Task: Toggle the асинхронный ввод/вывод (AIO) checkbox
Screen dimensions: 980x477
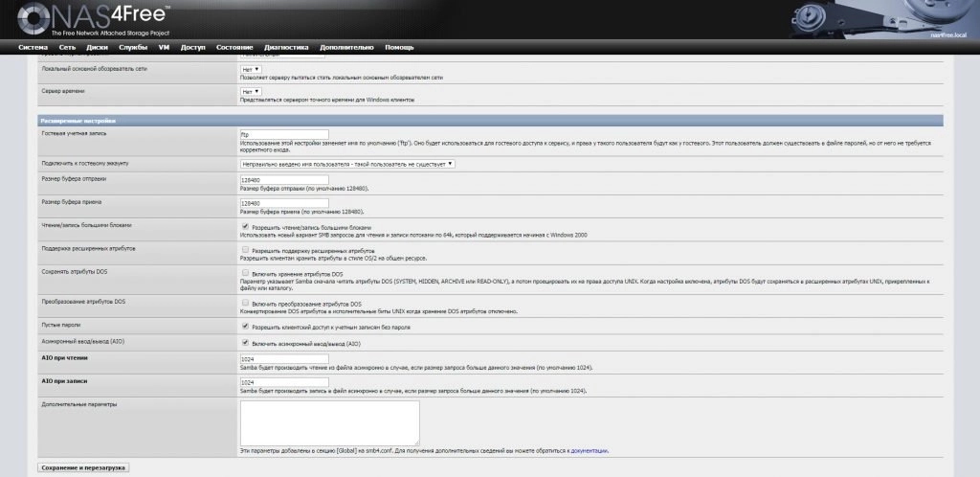Action: pyautogui.click(x=246, y=342)
